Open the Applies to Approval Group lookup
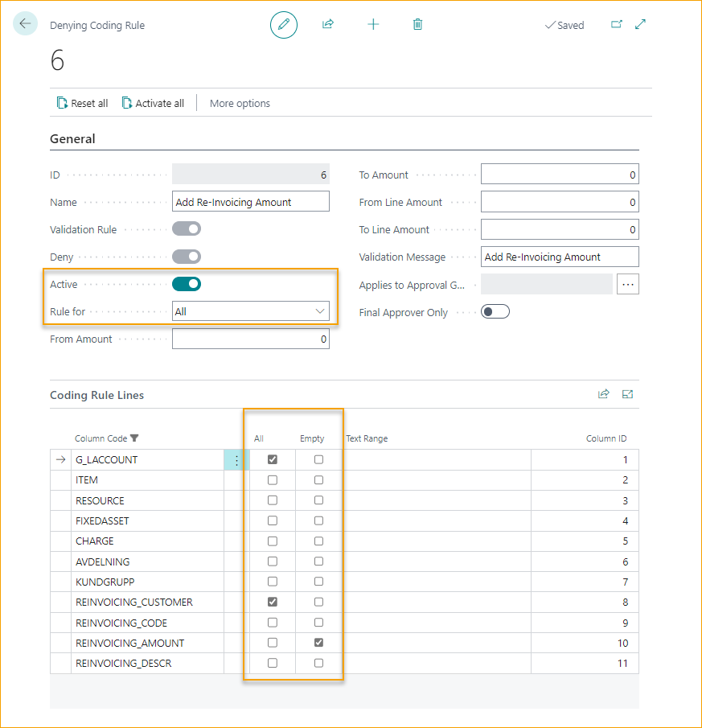702x728 pixels. (x=628, y=284)
